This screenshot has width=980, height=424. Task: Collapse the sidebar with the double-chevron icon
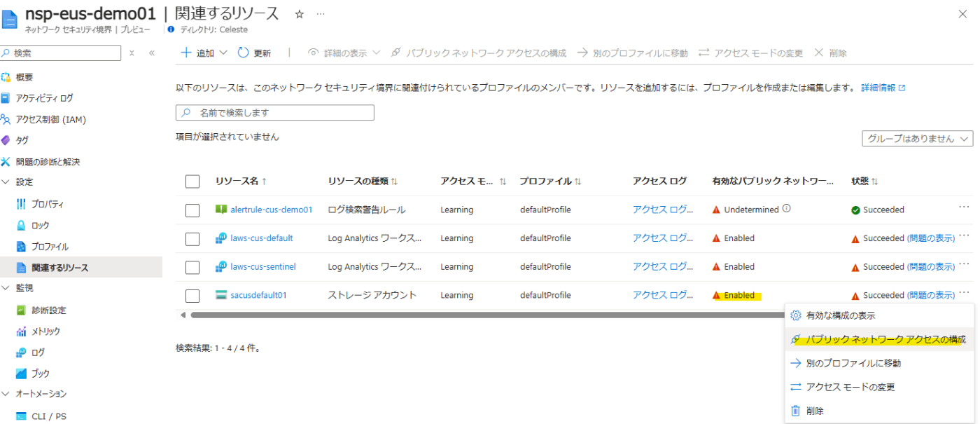tap(151, 53)
